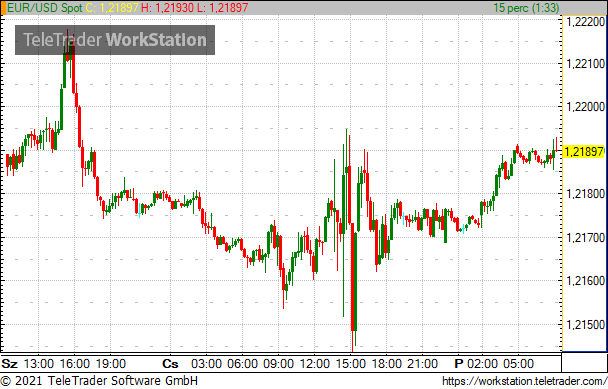Click the 15 perc (1:33) interval label

(526, 8)
